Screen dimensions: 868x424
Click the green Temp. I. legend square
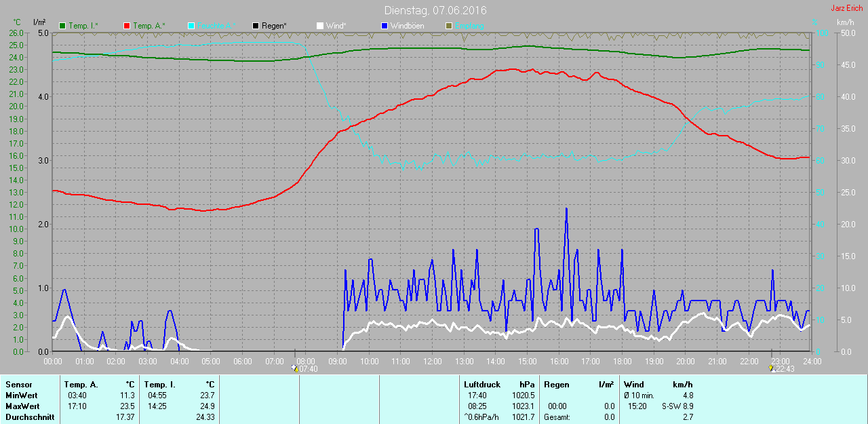tap(63, 26)
